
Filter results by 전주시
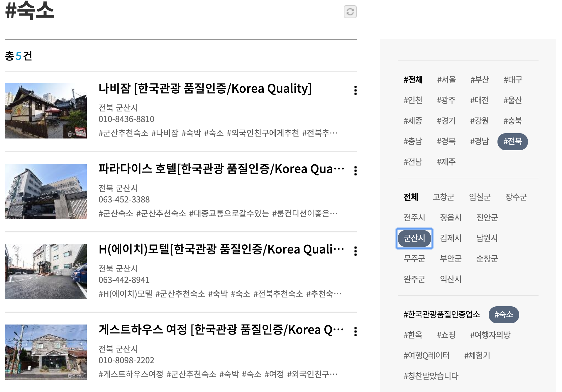[x=414, y=218]
